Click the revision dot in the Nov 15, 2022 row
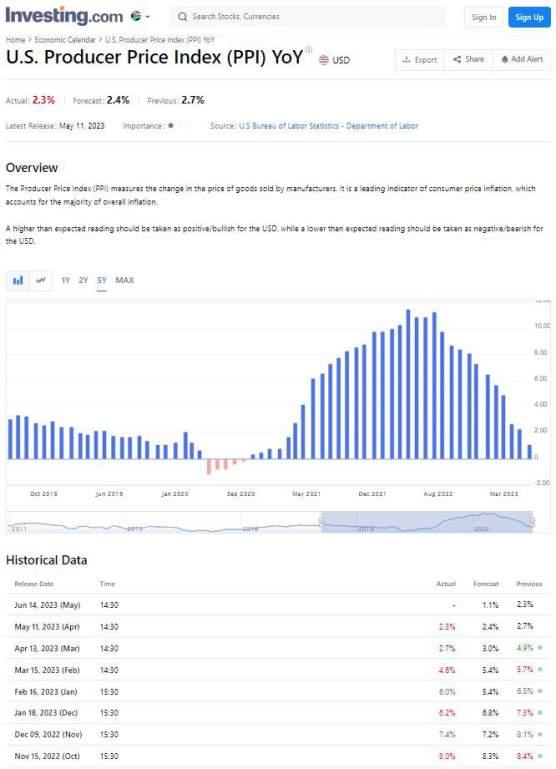 tap(540, 756)
